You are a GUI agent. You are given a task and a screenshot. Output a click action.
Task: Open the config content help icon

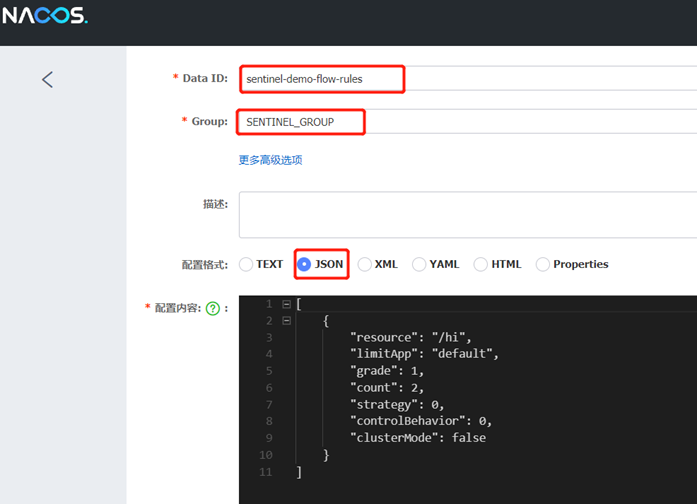pyautogui.click(x=213, y=308)
